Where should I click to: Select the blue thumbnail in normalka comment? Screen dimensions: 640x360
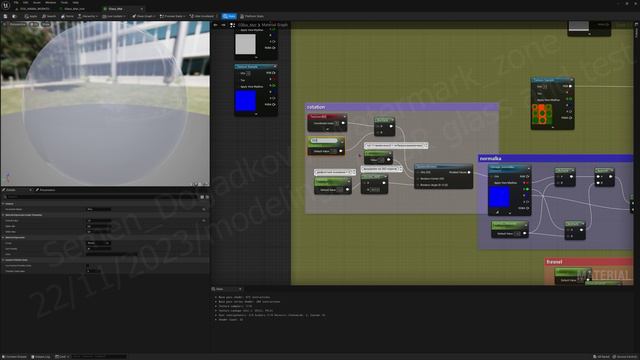point(499,197)
